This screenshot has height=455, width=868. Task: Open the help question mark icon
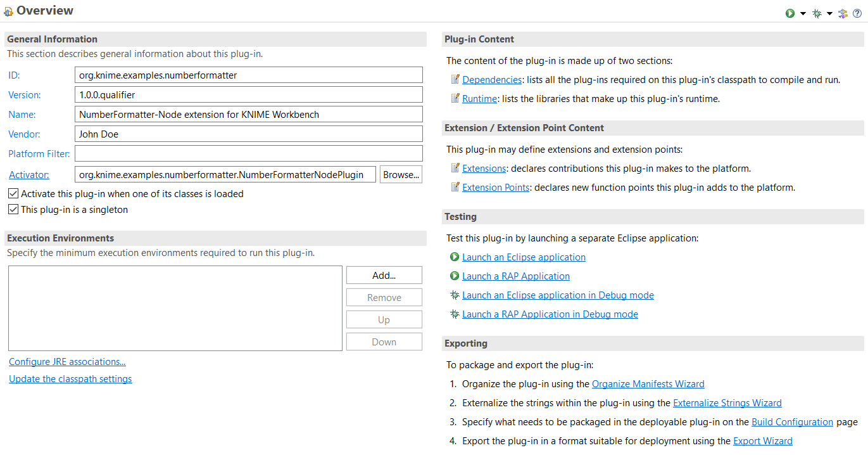tap(857, 13)
